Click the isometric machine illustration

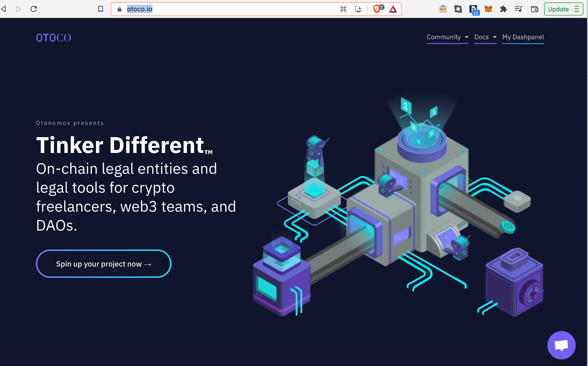(x=398, y=206)
